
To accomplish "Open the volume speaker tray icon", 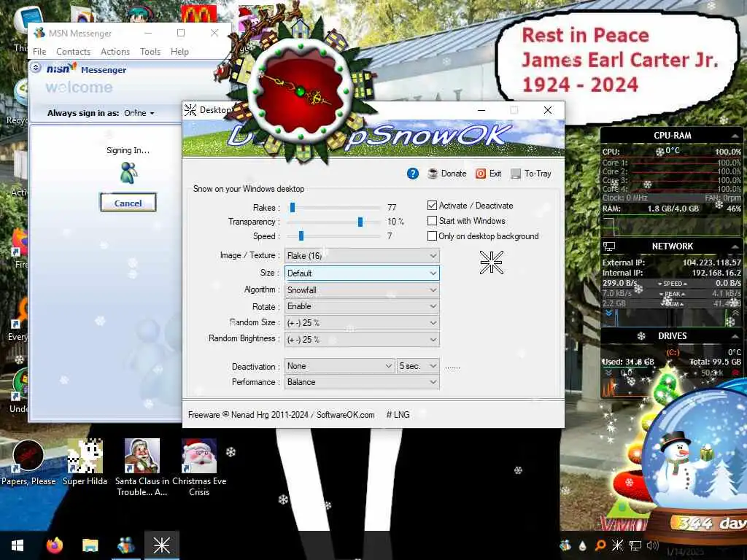I will pos(652,545).
